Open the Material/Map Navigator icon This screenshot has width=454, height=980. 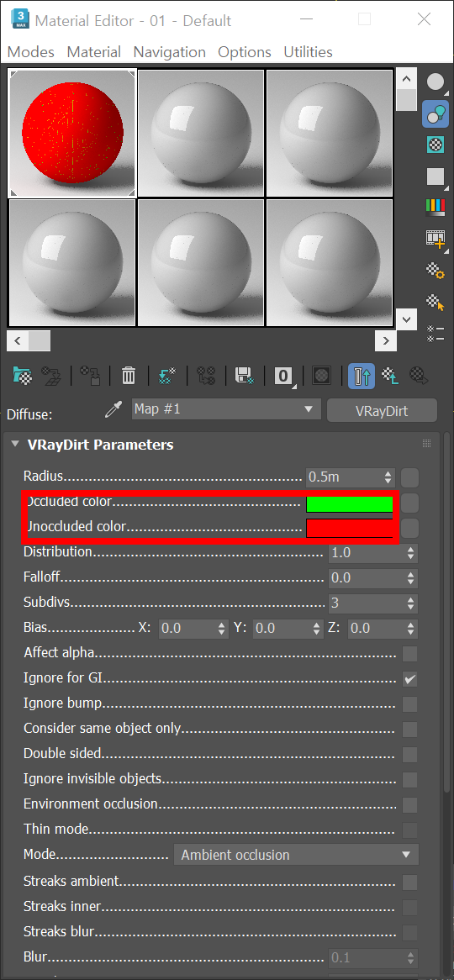point(436,333)
